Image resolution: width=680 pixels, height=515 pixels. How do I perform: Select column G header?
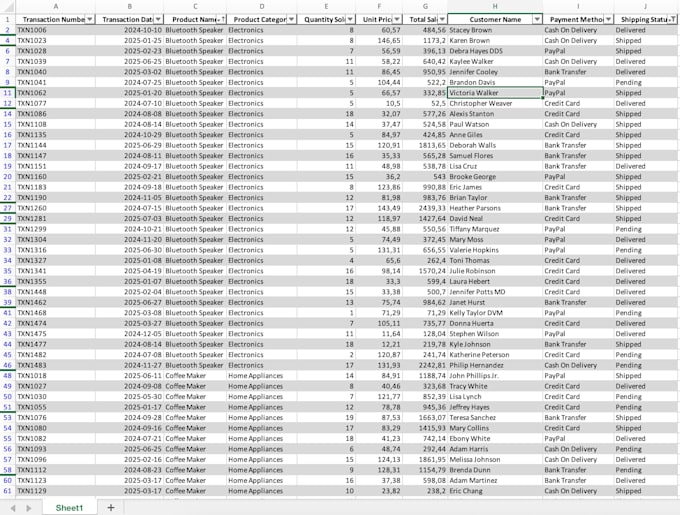tap(425, 7)
